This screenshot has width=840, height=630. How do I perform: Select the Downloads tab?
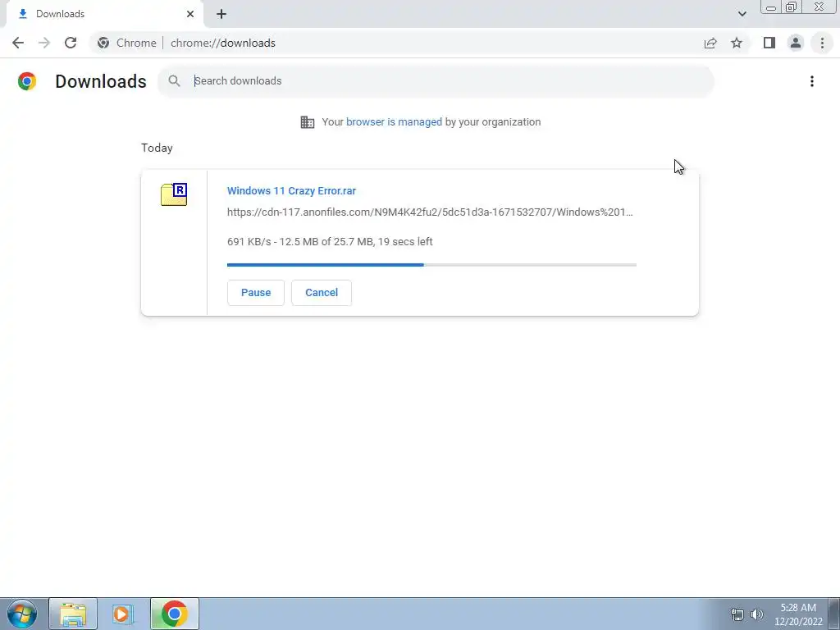[104, 14]
